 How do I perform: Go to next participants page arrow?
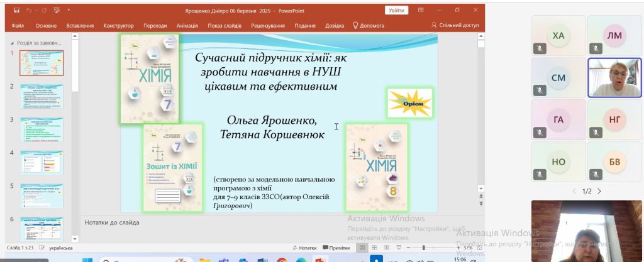point(599,191)
